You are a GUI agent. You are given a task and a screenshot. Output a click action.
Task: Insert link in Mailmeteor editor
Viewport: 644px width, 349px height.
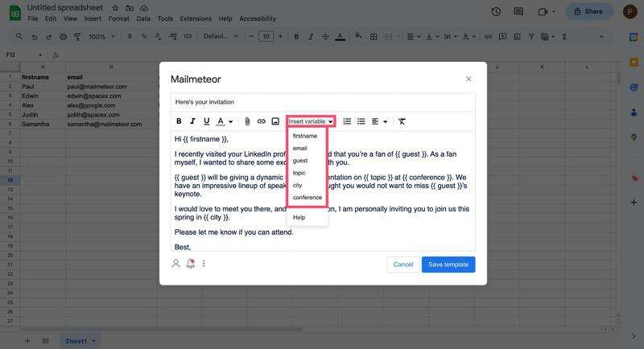(x=261, y=121)
